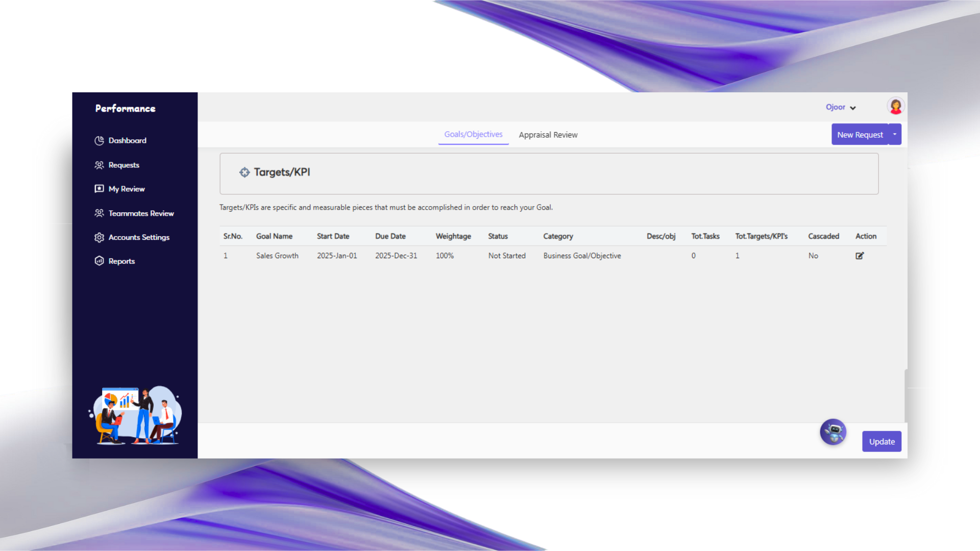Edit the Sales Growth goal row
This screenshot has height=551, width=980.
coord(860,256)
